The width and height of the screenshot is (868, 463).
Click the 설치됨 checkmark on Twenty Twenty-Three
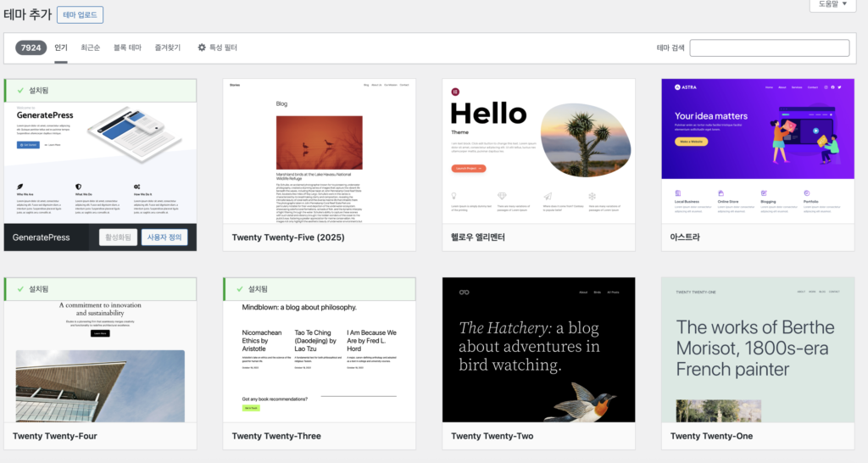click(x=240, y=289)
